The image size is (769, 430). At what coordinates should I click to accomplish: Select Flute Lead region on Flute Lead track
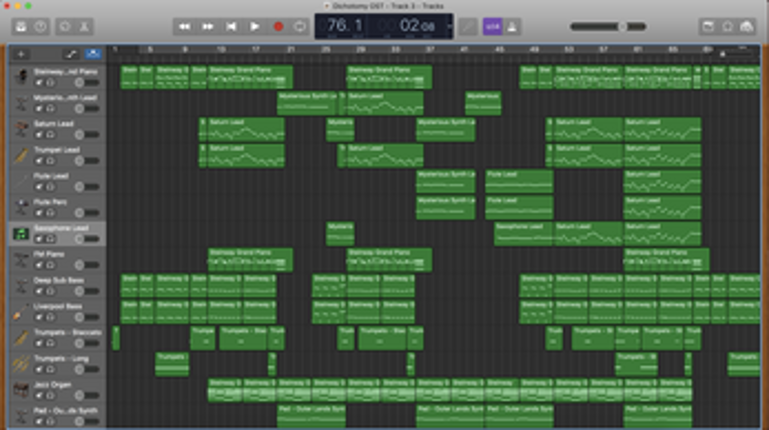pyautogui.click(x=519, y=181)
